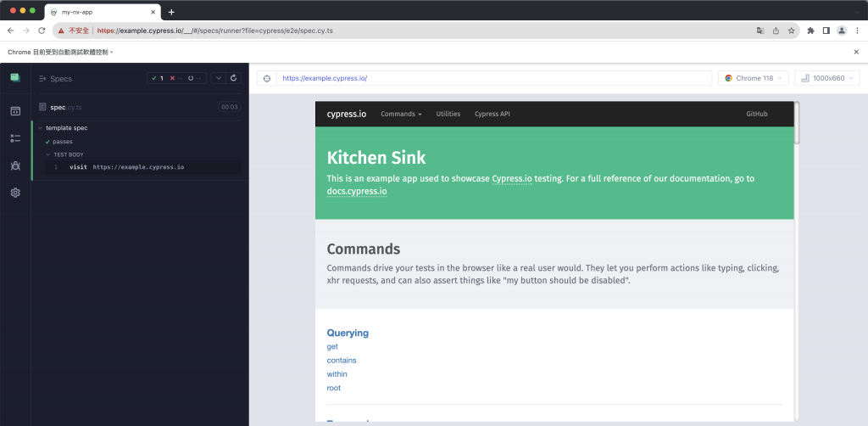
Task: Rerun tests with the reload icon
Action: [234, 78]
